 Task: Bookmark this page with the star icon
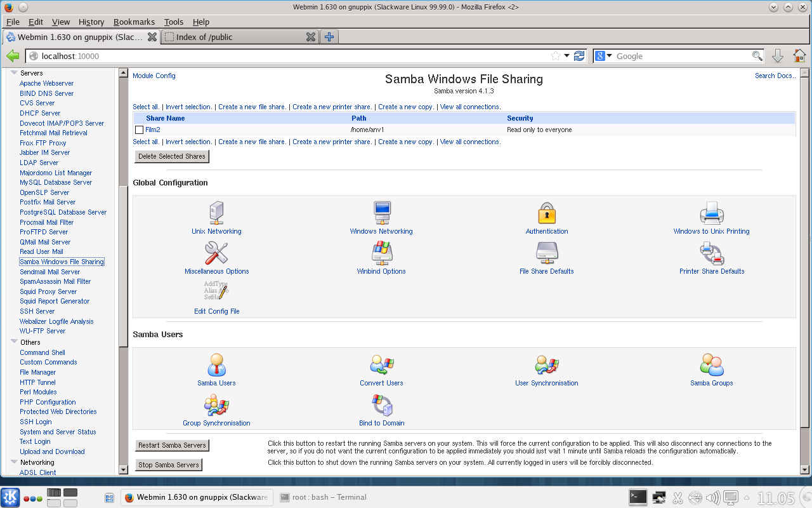click(556, 56)
